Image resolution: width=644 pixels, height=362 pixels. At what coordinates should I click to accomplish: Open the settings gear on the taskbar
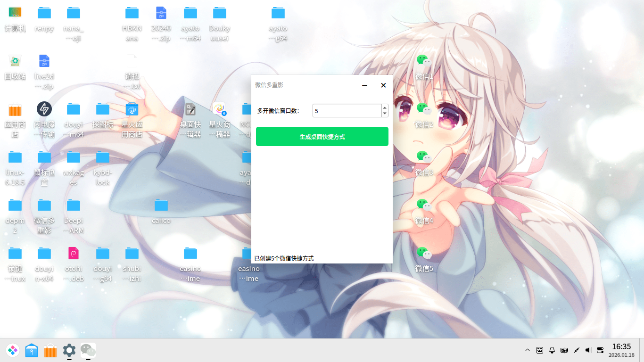(69, 350)
